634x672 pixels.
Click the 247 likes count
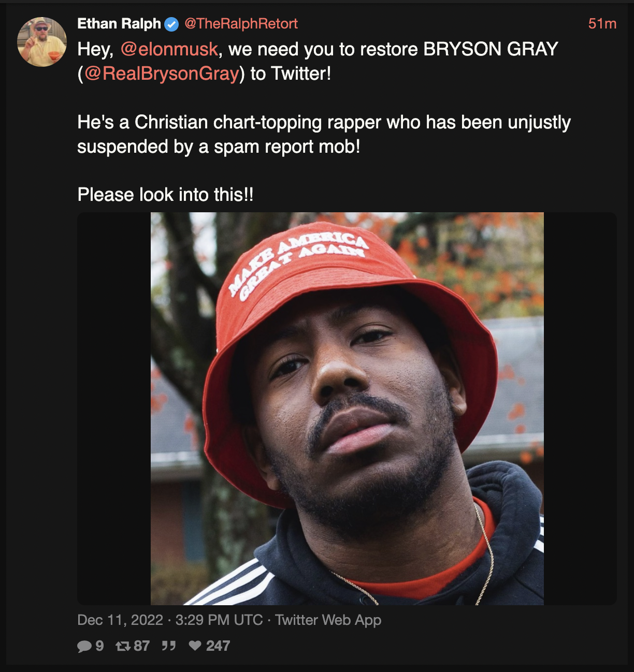point(218,646)
